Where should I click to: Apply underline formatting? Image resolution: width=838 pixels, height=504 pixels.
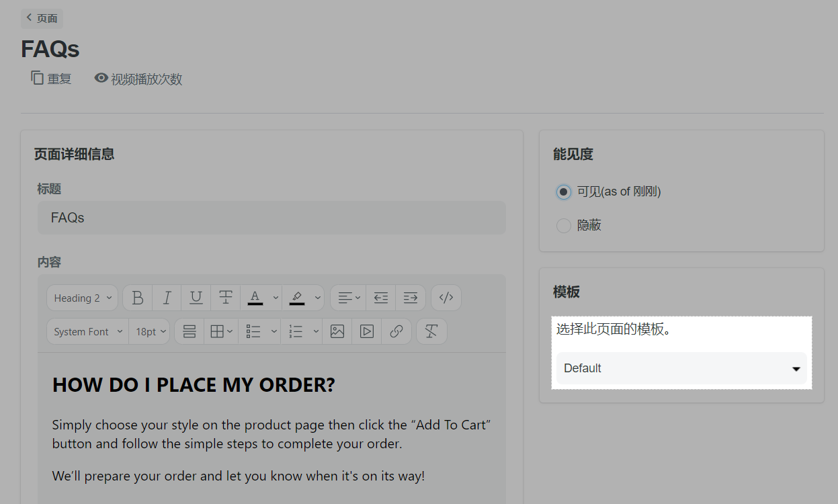point(196,298)
